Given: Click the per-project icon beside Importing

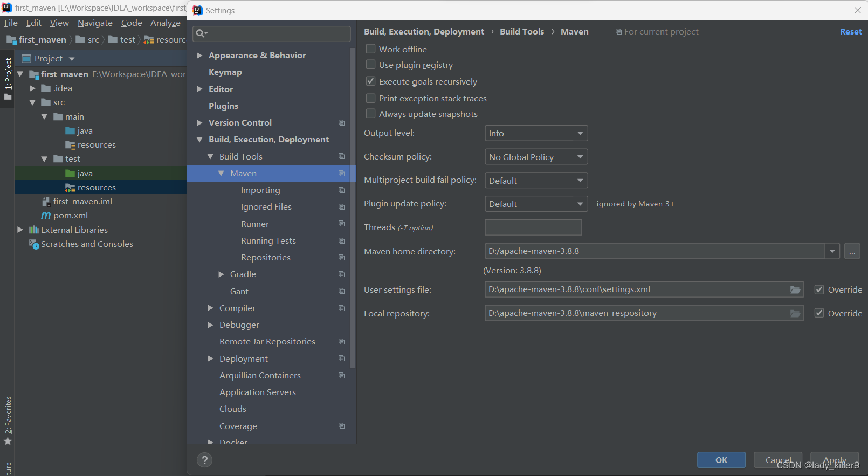Looking at the screenshot, I should coord(341,190).
